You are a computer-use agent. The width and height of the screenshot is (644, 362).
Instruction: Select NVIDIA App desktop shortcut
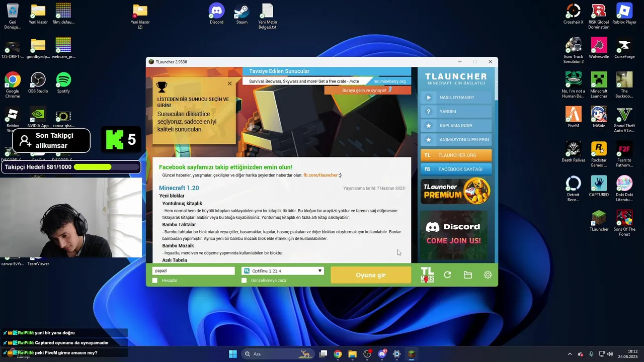pyautogui.click(x=38, y=118)
